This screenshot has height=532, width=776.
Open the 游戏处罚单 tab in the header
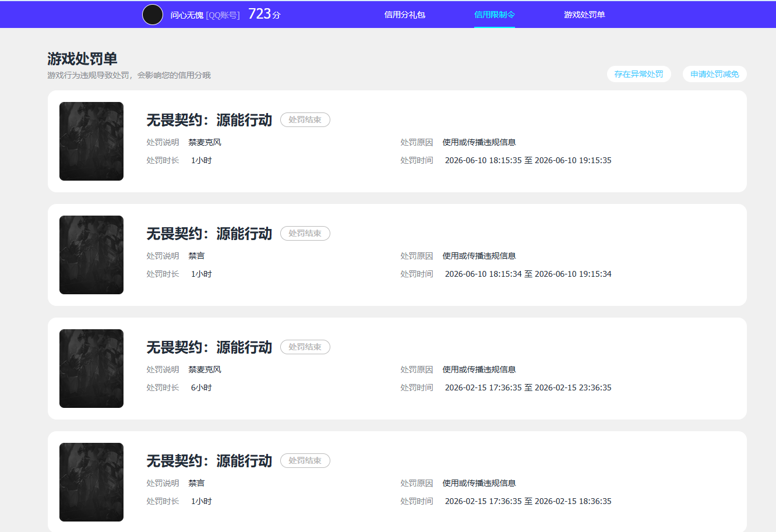tap(584, 15)
